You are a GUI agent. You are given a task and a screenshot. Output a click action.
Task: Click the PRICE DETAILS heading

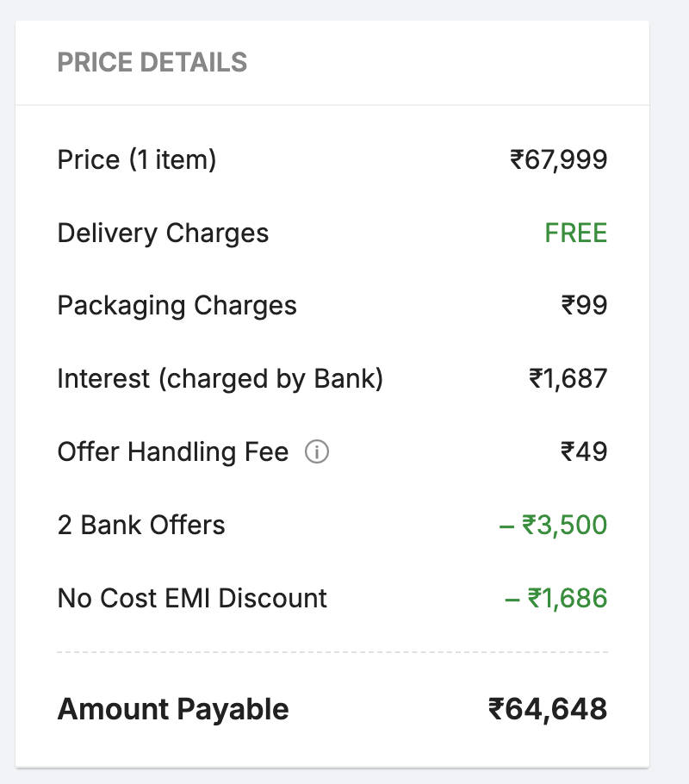point(152,63)
